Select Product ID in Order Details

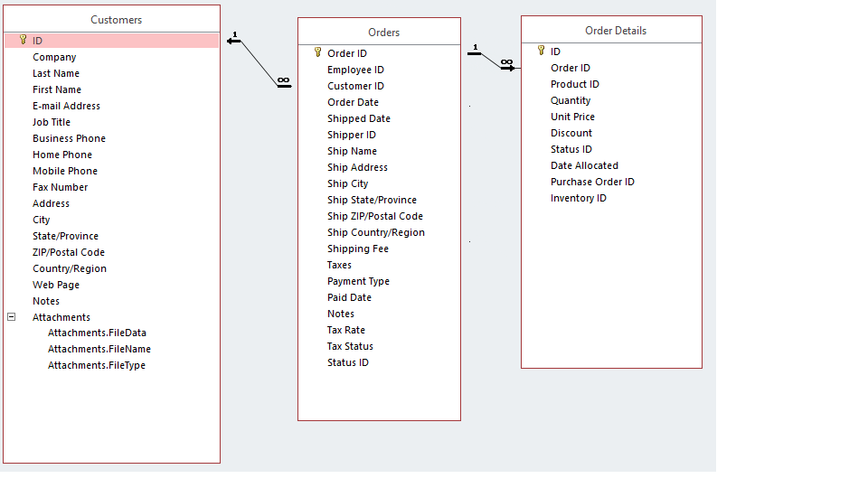click(574, 84)
